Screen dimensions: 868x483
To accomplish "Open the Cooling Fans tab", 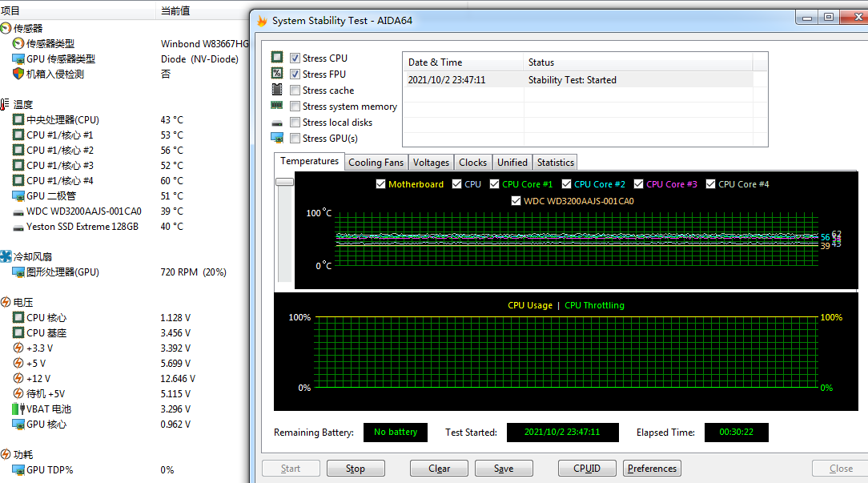I will 376,163.
